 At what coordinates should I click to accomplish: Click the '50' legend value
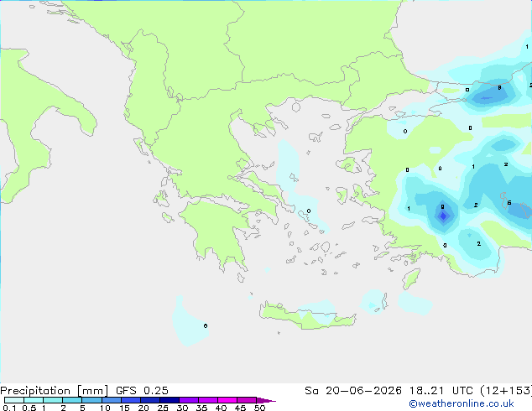coord(260,408)
